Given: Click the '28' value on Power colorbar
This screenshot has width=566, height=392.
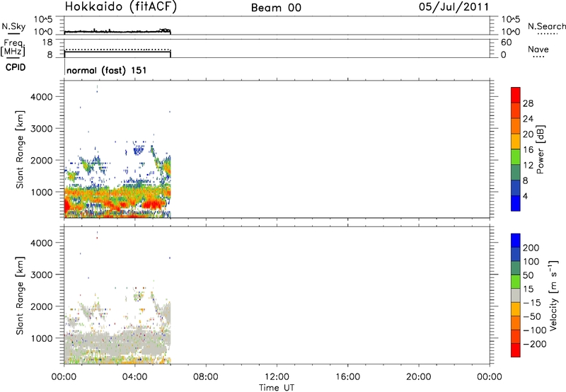Looking at the screenshot, I should pyautogui.click(x=528, y=103).
